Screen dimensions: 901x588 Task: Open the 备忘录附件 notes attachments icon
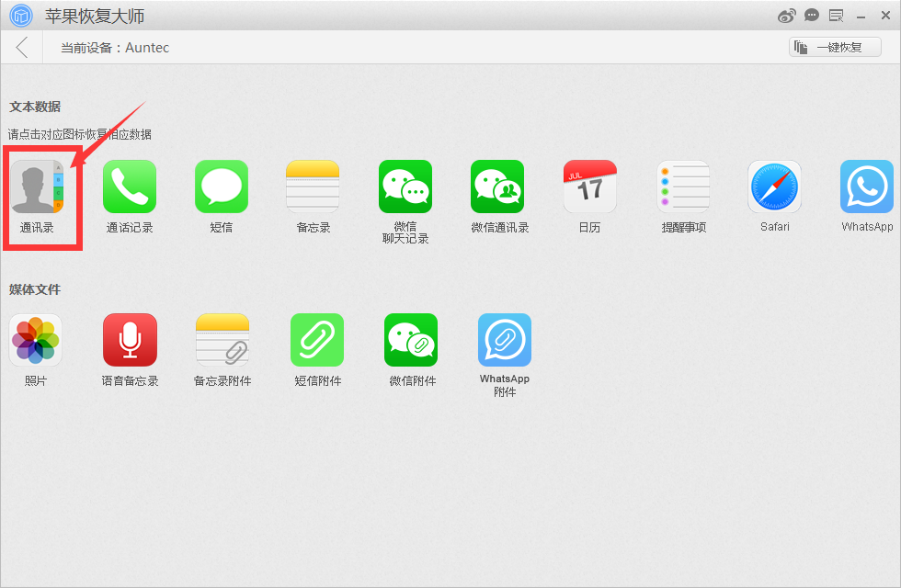click(222, 340)
